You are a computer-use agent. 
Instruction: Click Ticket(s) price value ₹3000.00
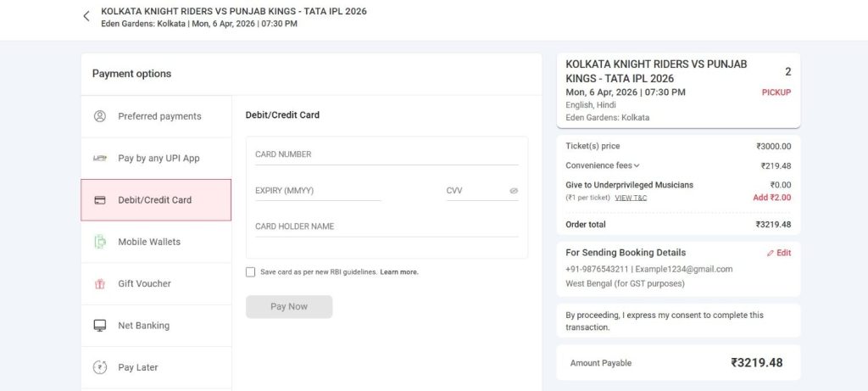coord(774,147)
